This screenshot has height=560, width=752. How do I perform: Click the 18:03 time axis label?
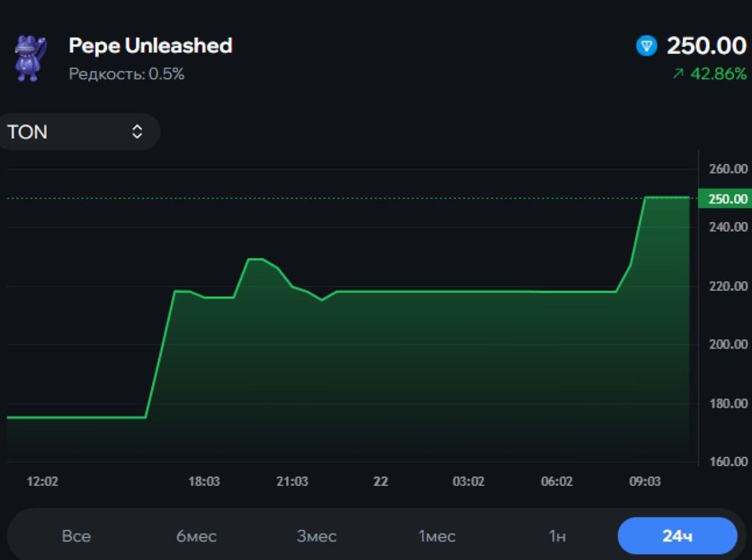coord(204,482)
